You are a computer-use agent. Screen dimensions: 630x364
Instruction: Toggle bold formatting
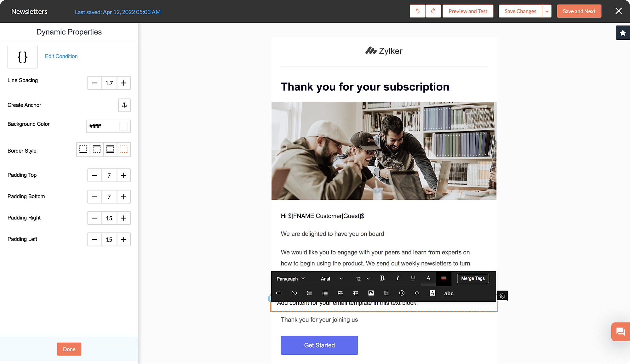tap(382, 278)
